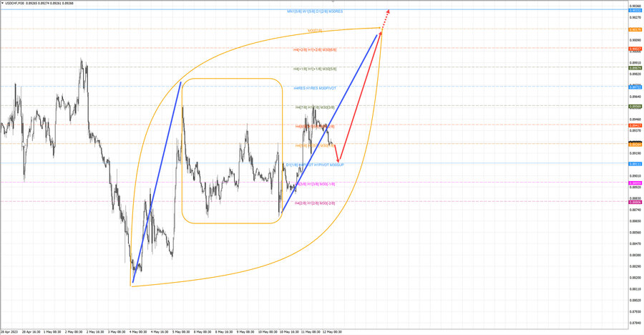
Task: Select the MN1[5/8] W1[5/8] D1[2/8] M30RES level label
Action: tap(315, 11)
